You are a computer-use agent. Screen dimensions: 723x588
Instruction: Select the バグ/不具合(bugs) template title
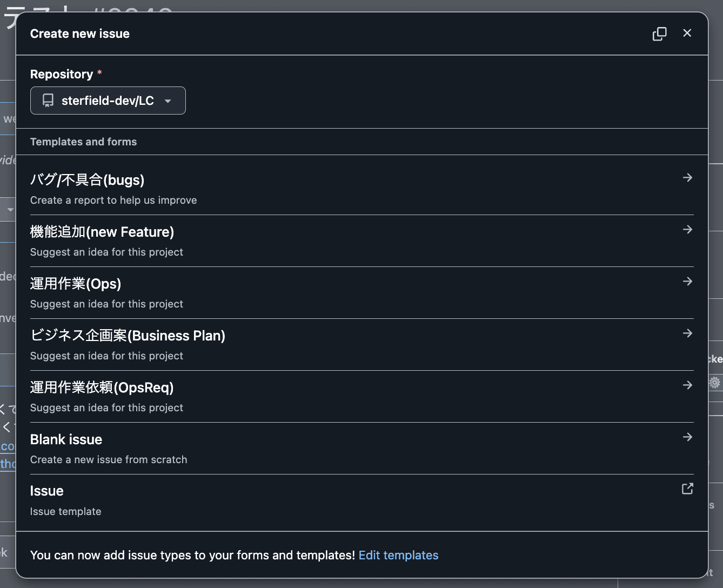click(x=87, y=180)
